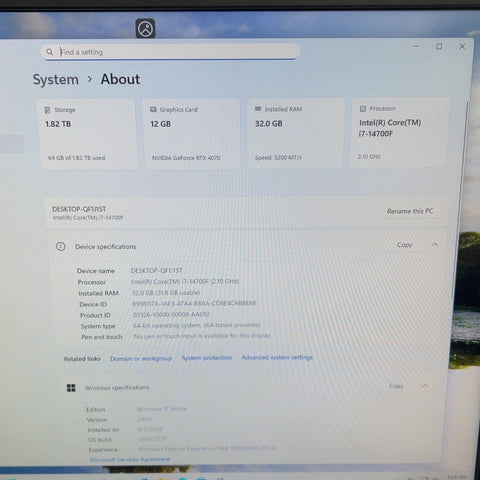Select the 32.0 GB RAM value
Image resolution: width=480 pixels, height=480 pixels.
click(x=269, y=124)
